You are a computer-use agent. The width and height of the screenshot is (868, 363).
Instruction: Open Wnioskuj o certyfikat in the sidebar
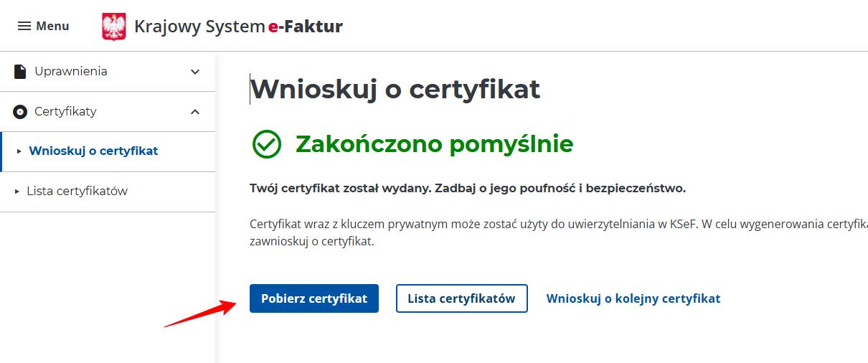tap(93, 151)
